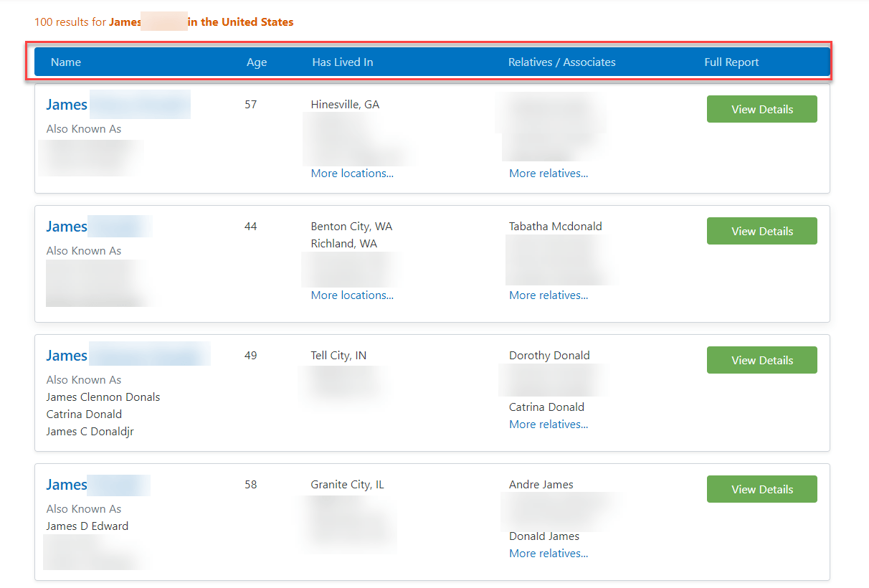Select the Richland, WA location text
This screenshot has height=588, width=869.
pyautogui.click(x=344, y=244)
